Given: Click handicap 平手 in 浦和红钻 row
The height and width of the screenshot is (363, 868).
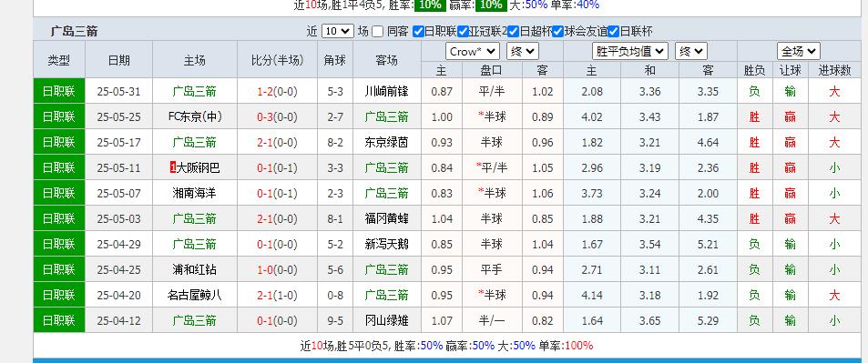Looking at the screenshot, I should [491, 269].
